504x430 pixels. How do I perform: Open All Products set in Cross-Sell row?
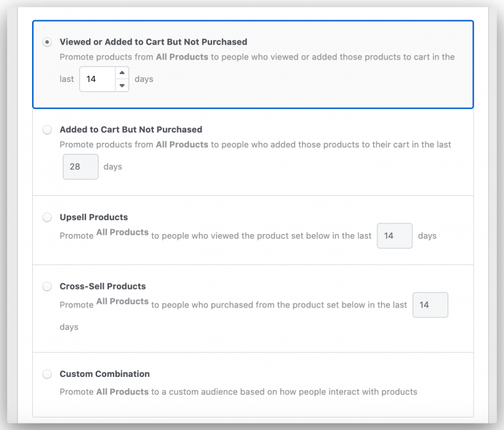(x=122, y=302)
